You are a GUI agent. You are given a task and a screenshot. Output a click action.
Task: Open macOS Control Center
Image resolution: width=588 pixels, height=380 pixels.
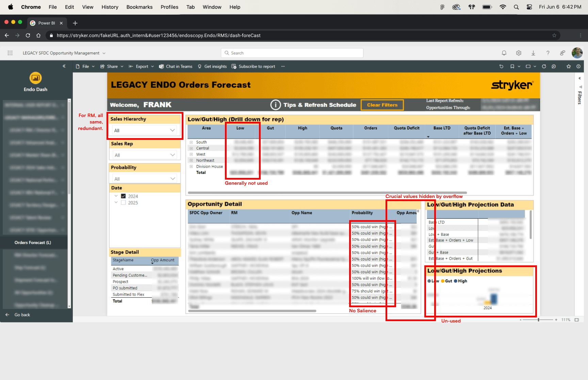point(529,7)
